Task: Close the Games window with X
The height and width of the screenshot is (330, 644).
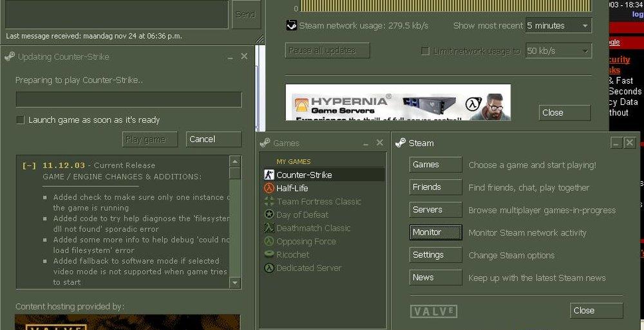Action: pyautogui.click(x=379, y=142)
